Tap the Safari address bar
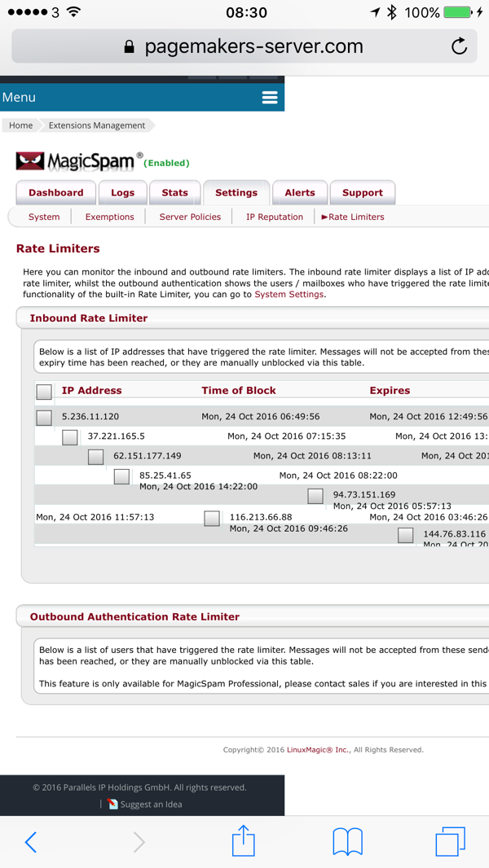 click(244, 46)
